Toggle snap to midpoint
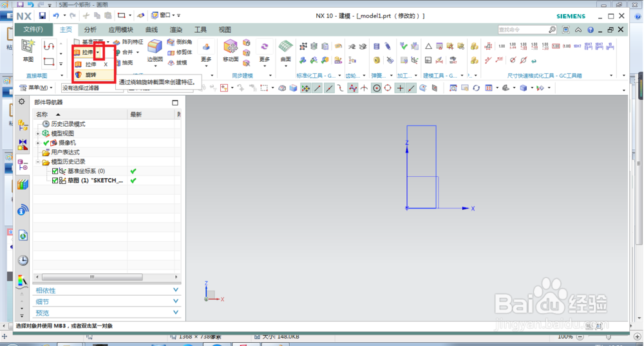 point(329,87)
